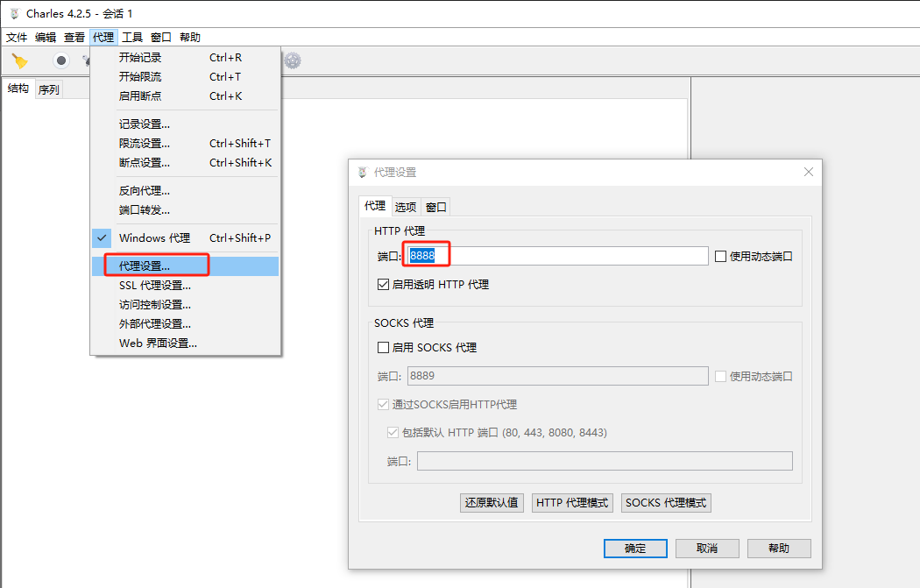Switch to 序列 tab in main window
This screenshot has width=920, height=588.
point(49,89)
